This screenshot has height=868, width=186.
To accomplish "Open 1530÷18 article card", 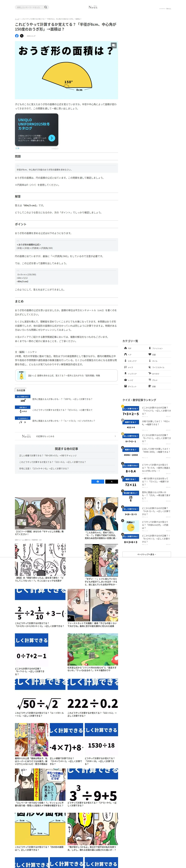I will pos(101,744).
